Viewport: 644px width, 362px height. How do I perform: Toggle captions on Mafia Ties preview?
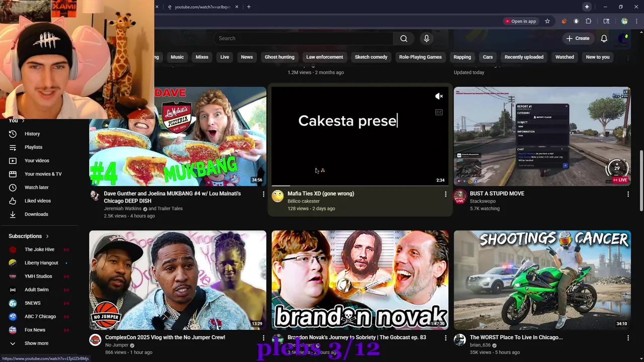[x=439, y=113]
